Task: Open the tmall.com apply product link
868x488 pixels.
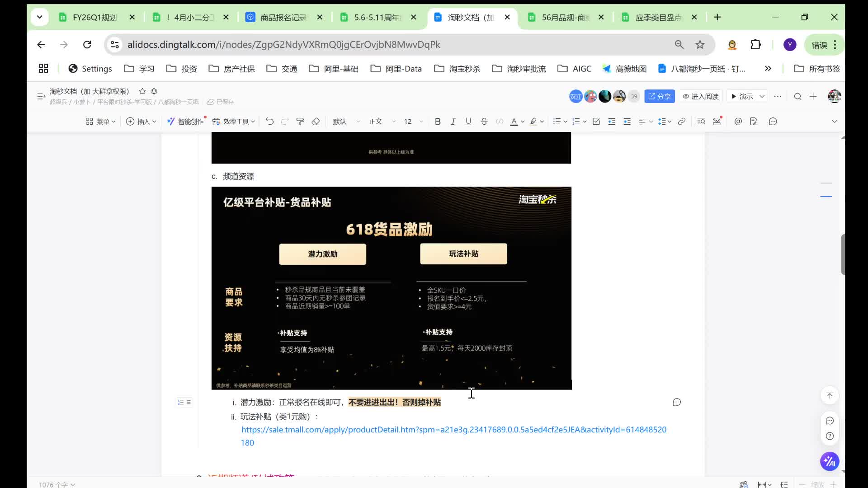Action: pyautogui.click(x=452, y=429)
